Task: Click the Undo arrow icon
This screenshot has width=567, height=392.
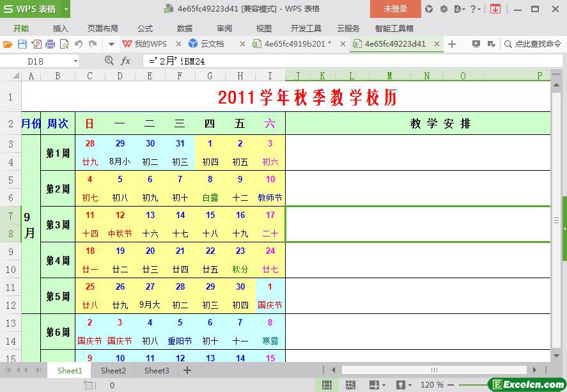Action: point(79,44)
